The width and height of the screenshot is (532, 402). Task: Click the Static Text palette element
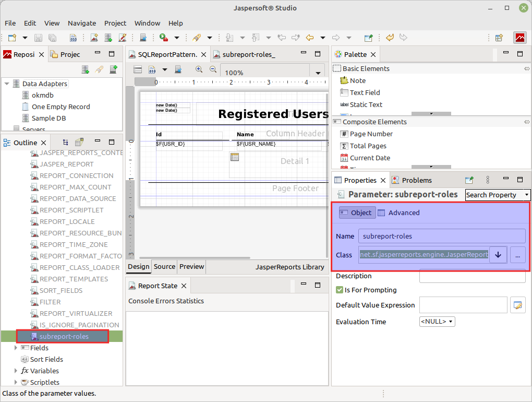(x=366, y=104)
